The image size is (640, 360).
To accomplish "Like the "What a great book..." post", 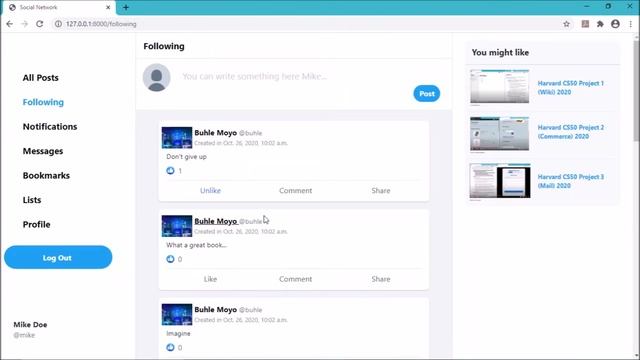I will pos(210,279).
